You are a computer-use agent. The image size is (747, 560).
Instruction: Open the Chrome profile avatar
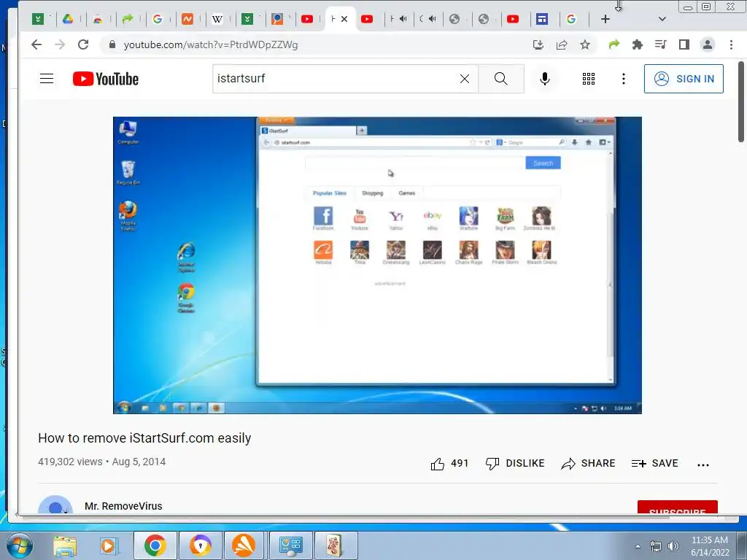pyautogui.click(x=708, y=44)
